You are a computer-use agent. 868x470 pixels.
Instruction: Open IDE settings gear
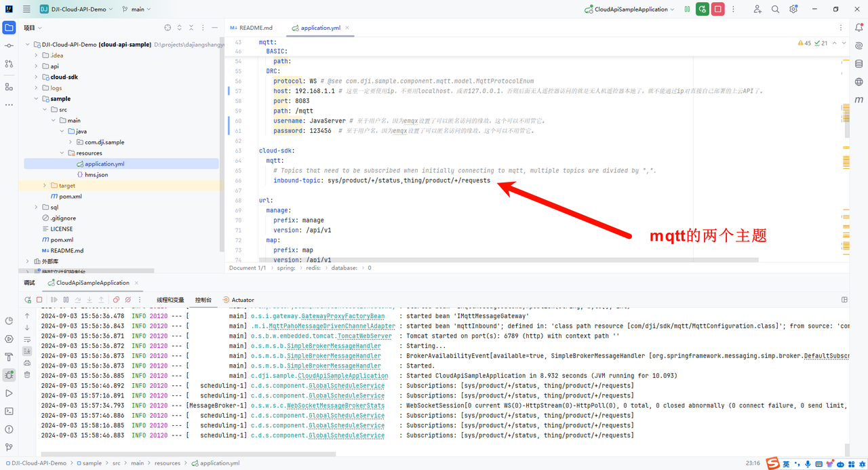pyautogui.click(x=793, y=9)
